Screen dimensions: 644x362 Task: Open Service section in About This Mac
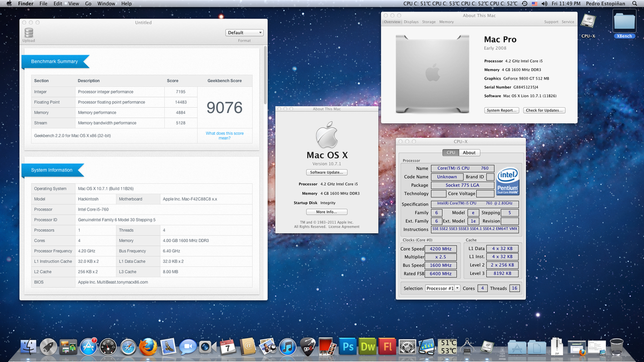click(x=568, y=22)
